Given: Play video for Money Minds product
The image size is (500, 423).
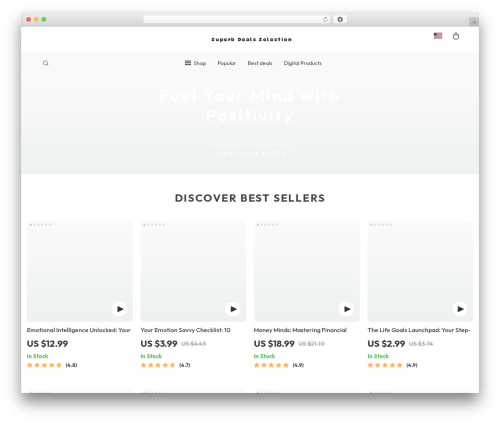Looking at the screenshot, I should (346, 309).
